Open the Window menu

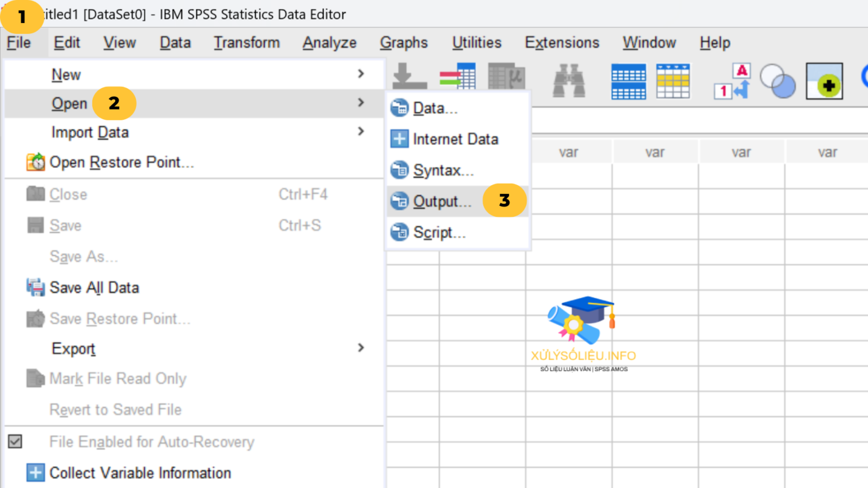pyautogui.click(x=649, y=43)
